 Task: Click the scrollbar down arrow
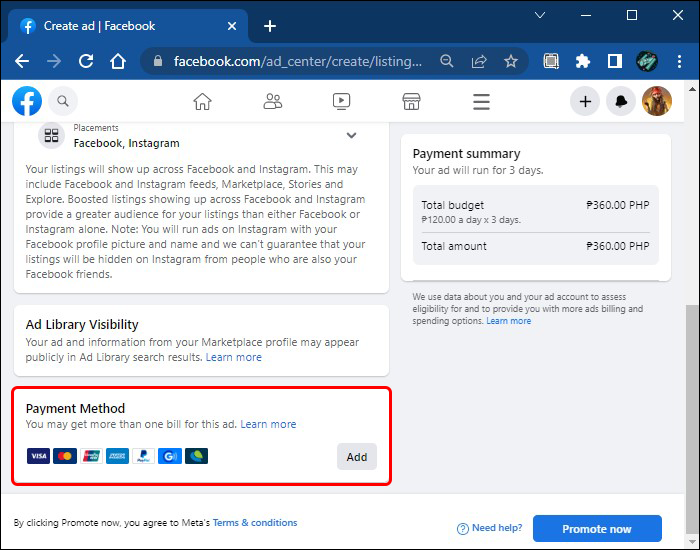pos(692,540)
